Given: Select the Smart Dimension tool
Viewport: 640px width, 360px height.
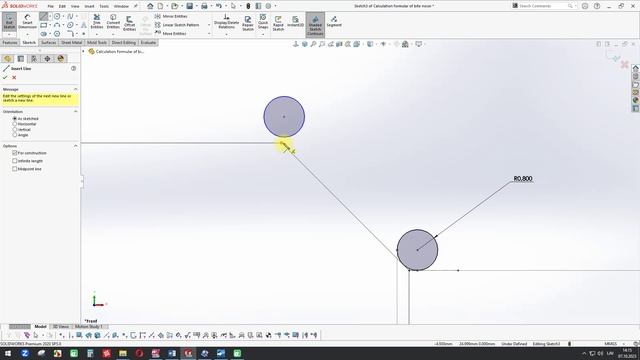Looking at the screenshot, I should (27, 21).
